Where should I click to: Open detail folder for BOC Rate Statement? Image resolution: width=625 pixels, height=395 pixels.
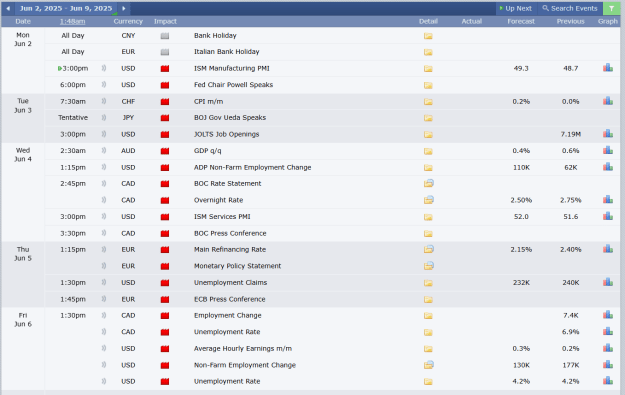coord(429,183)
